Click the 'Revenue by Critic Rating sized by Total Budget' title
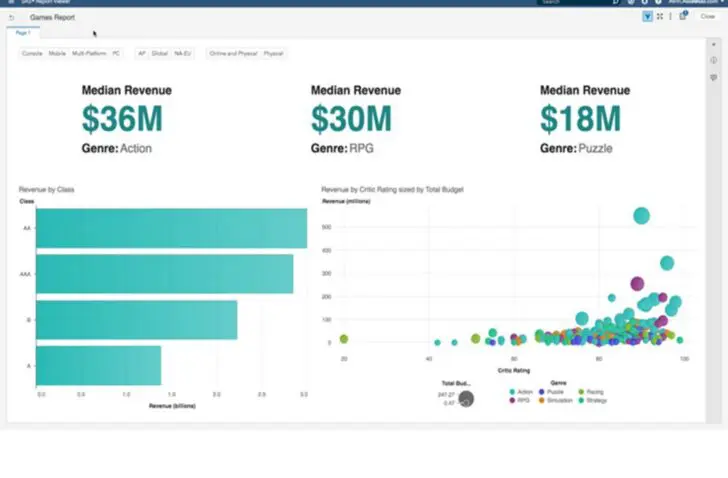Screen dimensions: 728x478 [392, 189]
